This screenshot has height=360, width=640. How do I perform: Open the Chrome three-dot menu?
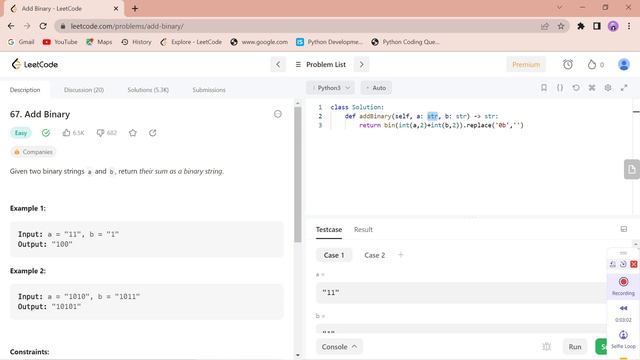click(x=629, y=26)
